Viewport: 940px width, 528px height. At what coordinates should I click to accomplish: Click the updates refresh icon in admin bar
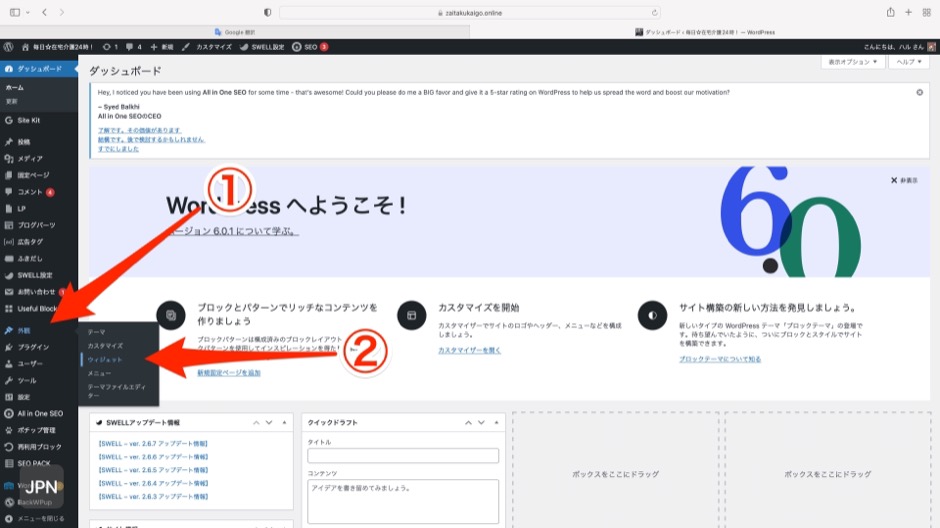(x=106, y=47)
